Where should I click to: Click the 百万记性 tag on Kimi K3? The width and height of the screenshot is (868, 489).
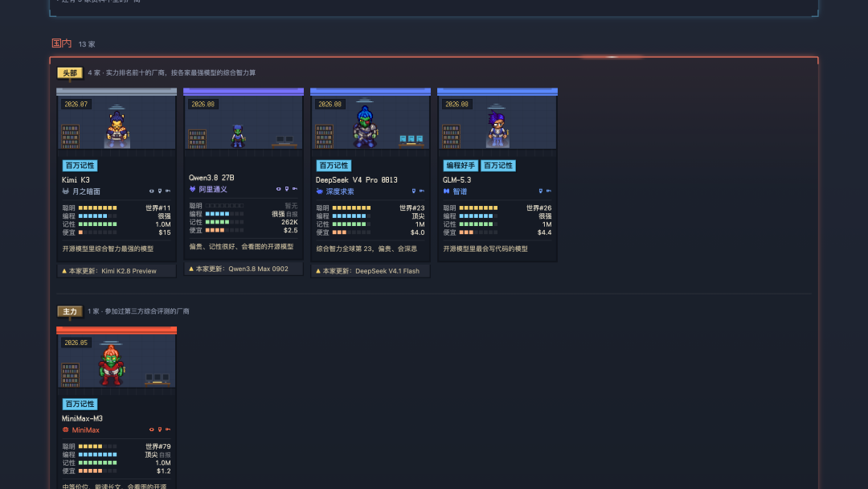click(x=80, y=166)
